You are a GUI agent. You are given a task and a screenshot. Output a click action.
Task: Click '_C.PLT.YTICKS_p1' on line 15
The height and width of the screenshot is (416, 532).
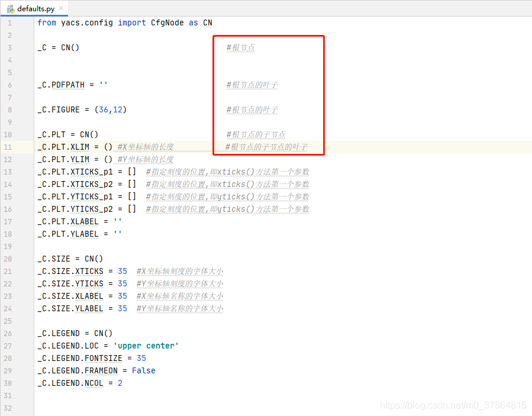(x=75, y=197)
